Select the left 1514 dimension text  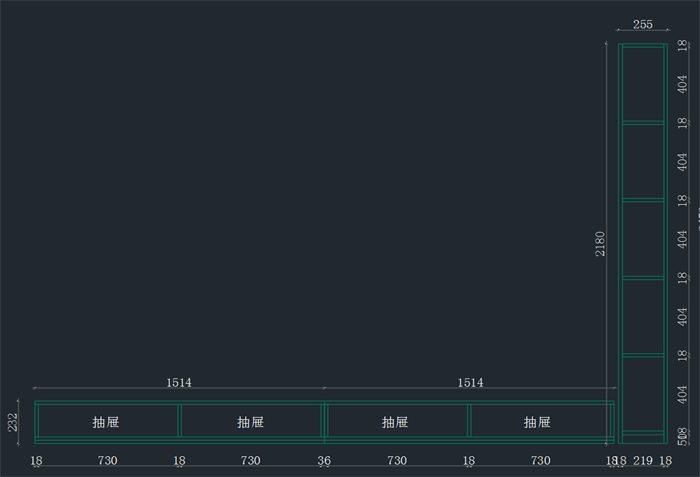179,382
